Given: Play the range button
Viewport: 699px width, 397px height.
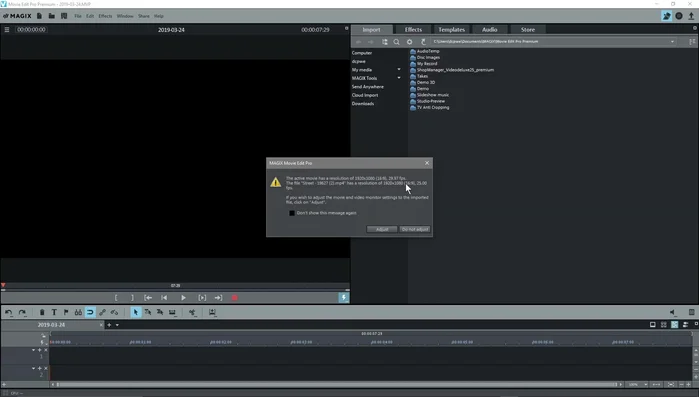Looking at the screenshot, I should [x=202, y=298].
